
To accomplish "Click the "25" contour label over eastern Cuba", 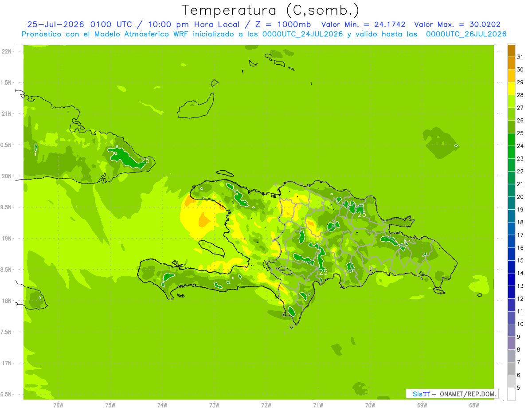I will pos(145,160).
